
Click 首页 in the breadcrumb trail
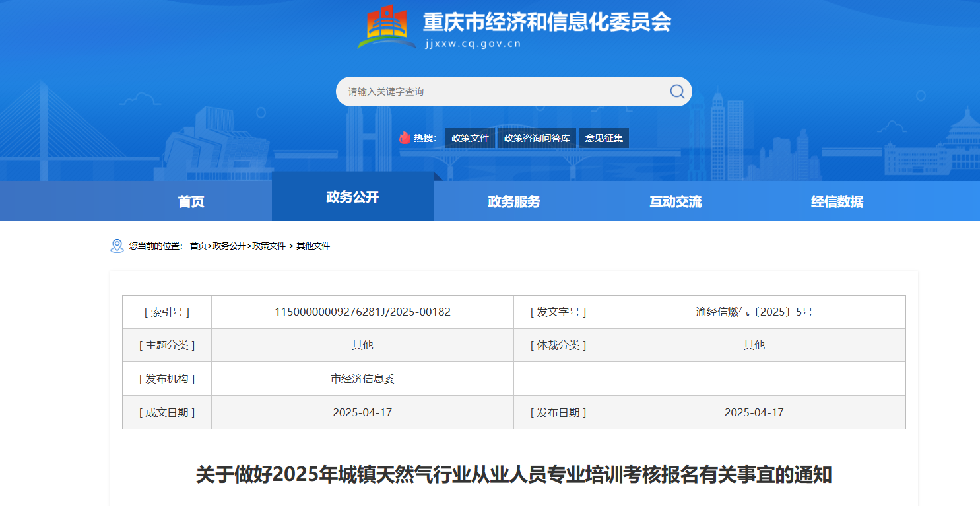[198, 246]
